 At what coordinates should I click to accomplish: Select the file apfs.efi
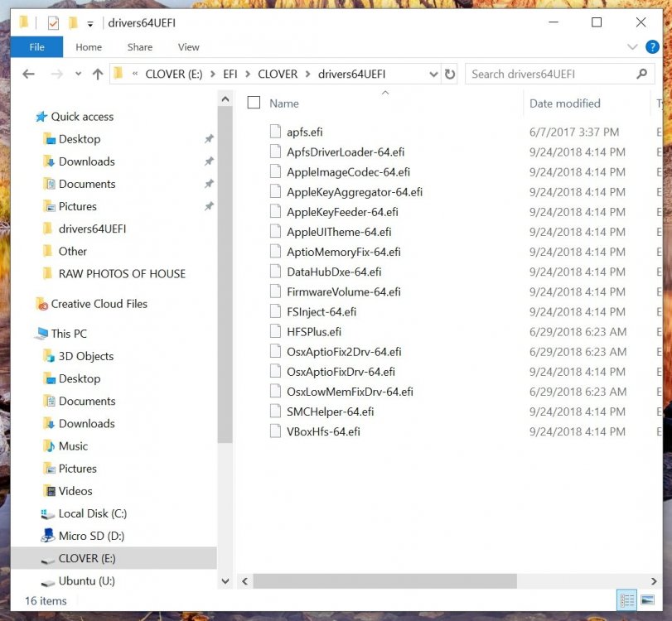304,132
